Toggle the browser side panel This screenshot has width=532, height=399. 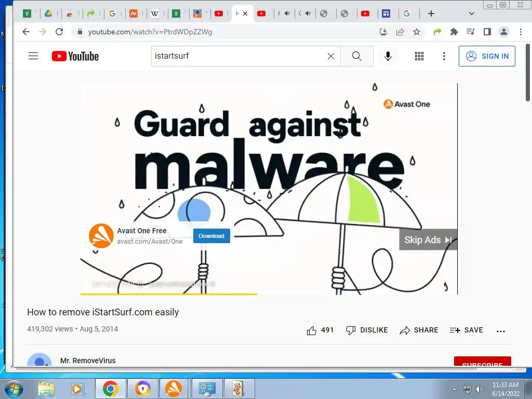coord(487,32)
